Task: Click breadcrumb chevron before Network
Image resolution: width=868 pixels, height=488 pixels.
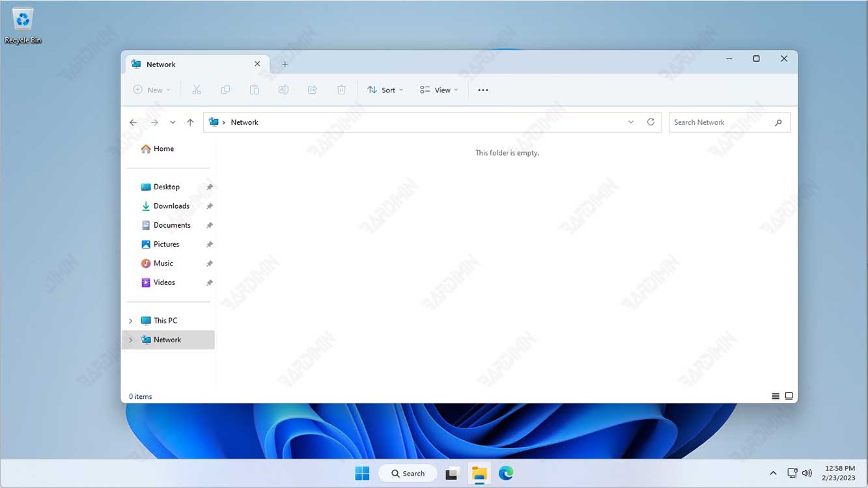Action: (x=224, y=122)
